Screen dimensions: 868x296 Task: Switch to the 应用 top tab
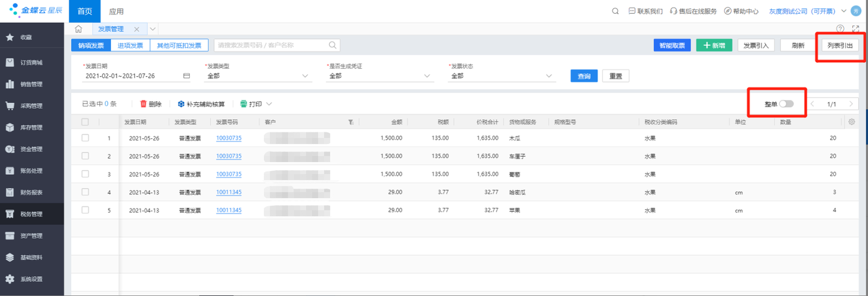[x=116, y=11]
